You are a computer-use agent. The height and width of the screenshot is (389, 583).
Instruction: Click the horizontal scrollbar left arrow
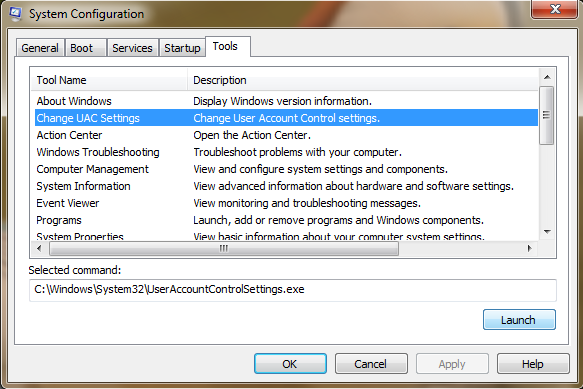(39, 248)
